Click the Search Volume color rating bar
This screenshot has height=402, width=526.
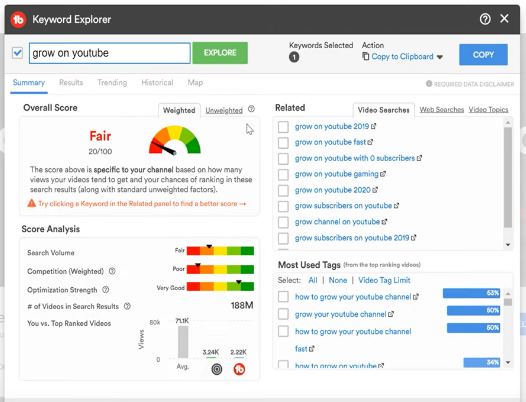[220, 251]
